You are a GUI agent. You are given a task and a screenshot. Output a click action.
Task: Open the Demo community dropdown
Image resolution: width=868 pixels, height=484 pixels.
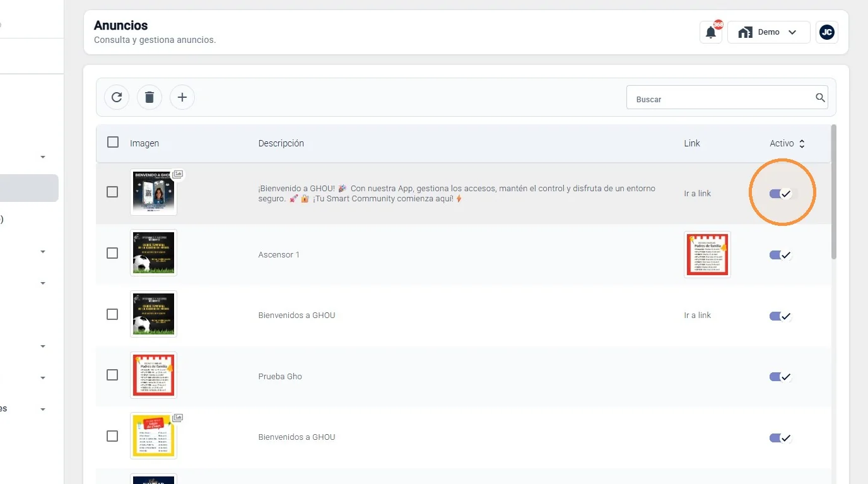point(769,32)
